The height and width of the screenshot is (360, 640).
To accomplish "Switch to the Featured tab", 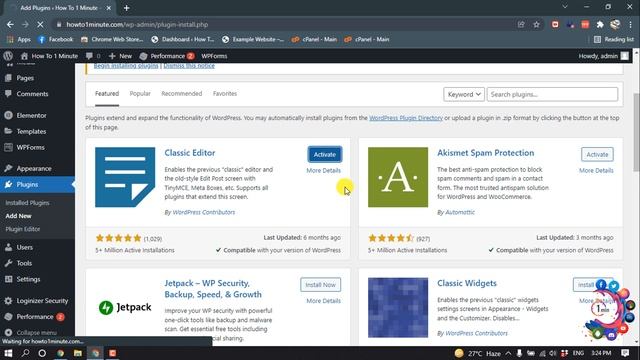I will (107, 93).
